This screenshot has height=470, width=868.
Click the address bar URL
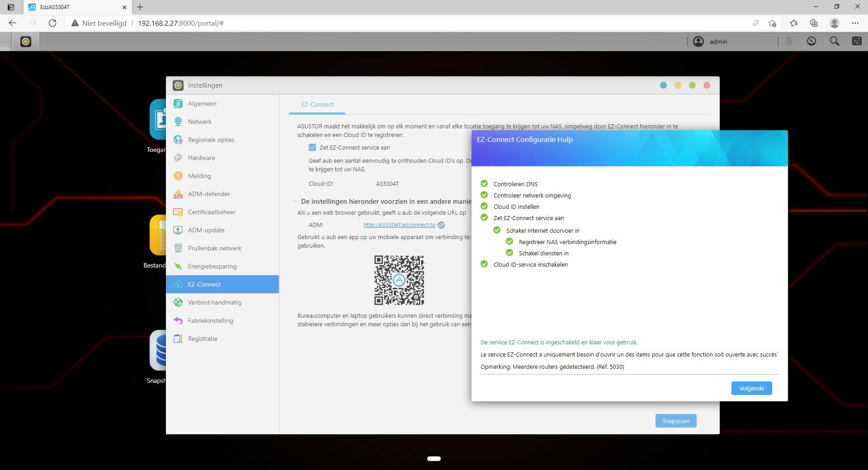pyautogui.click(x=181, y=23)
